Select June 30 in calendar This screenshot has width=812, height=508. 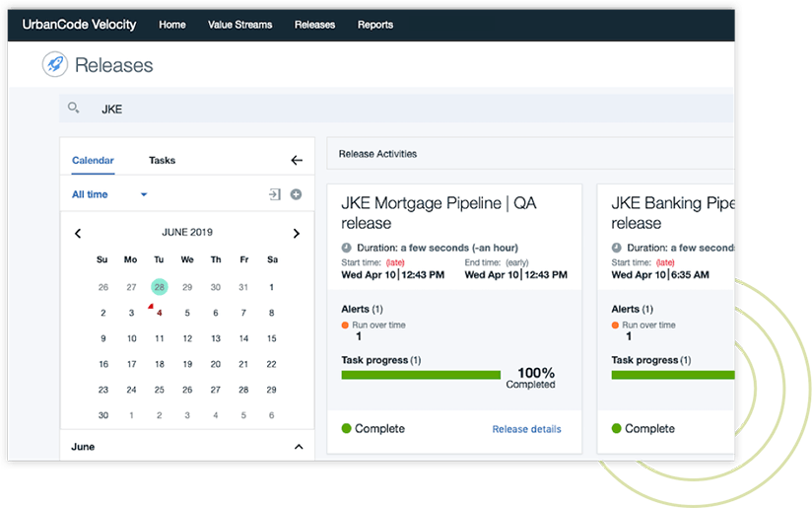coord(103,415)
